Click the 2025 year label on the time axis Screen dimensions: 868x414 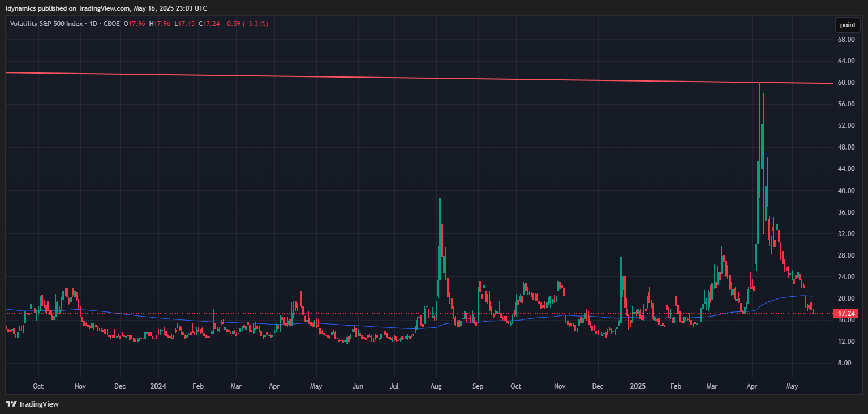point(637,386)
